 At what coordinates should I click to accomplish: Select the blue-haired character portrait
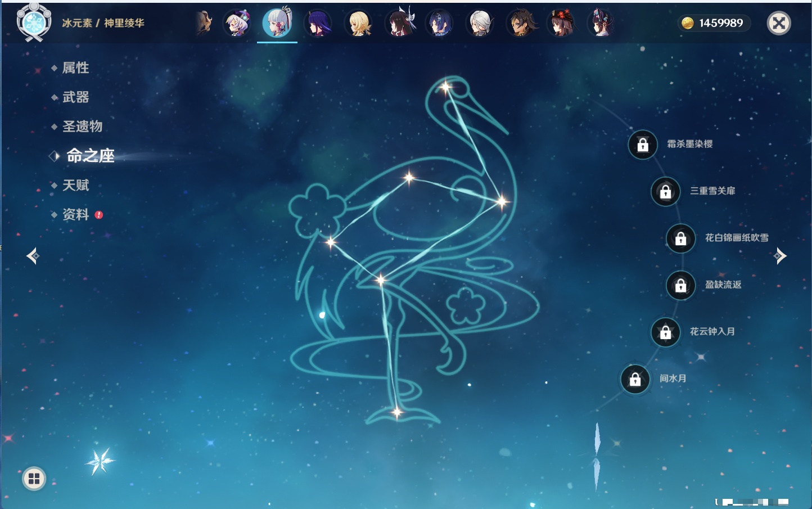coord(439,24)
